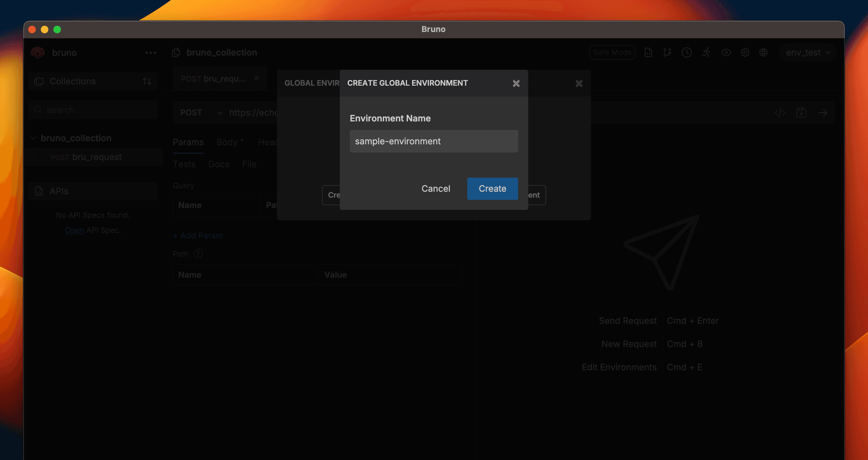Send request with arrow icon

click(822, 112)
